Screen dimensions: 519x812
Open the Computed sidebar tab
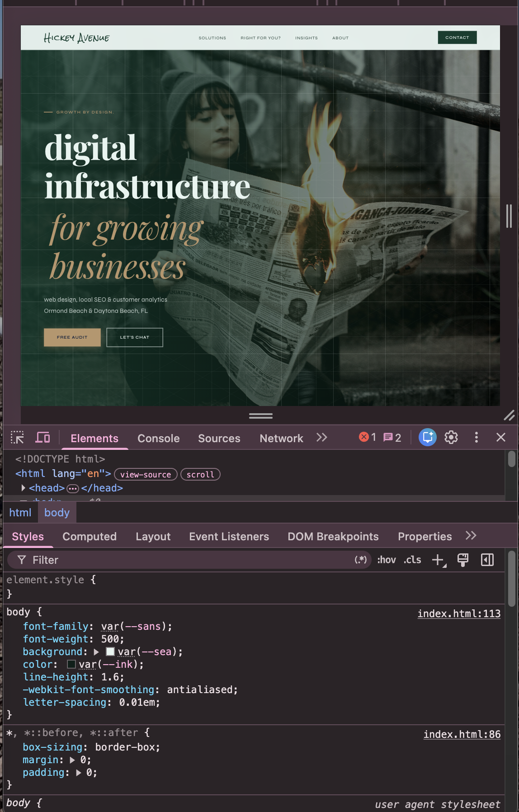click(x=90, y=536)
